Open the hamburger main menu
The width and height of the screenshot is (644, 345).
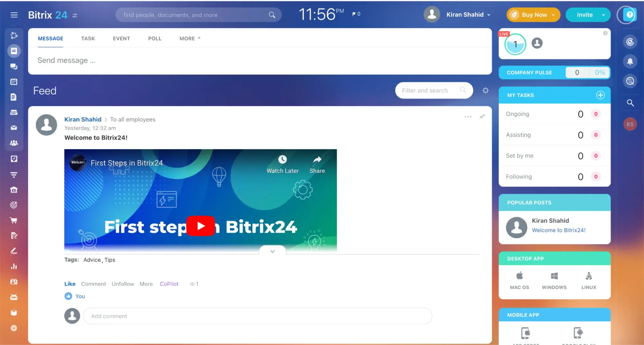pos(14,15)
